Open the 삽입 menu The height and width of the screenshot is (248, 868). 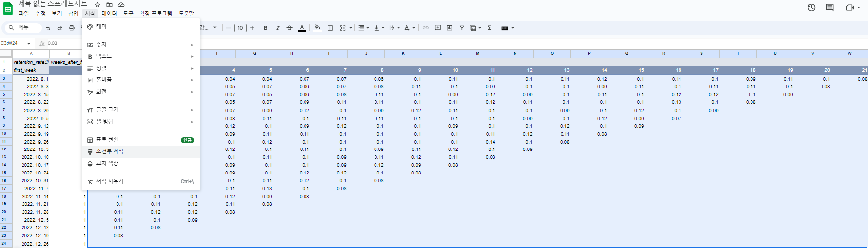73,13
